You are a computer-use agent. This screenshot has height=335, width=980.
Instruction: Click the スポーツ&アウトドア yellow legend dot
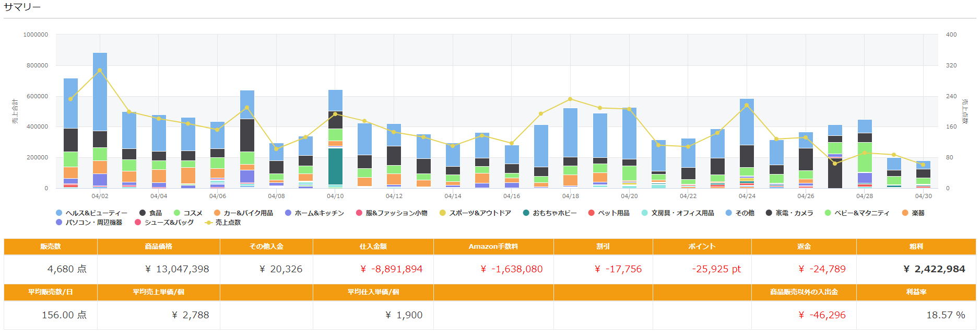(x=443, y=213)
